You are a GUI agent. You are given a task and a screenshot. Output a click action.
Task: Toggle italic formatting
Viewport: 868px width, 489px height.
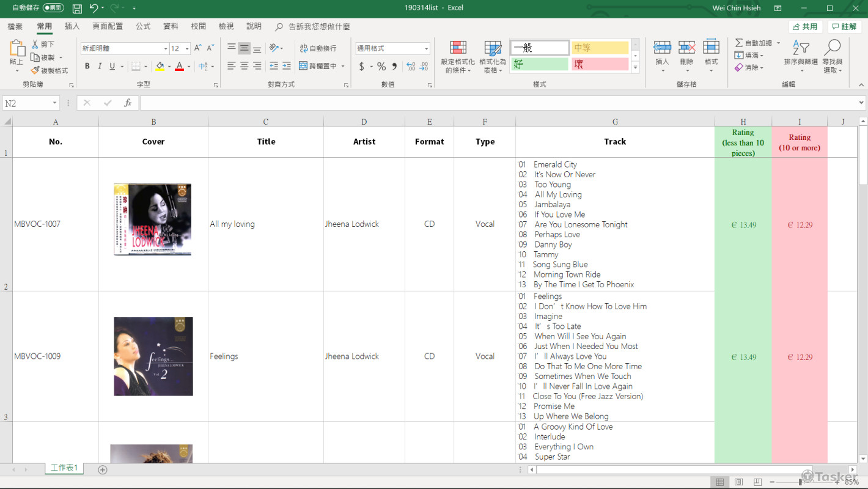(100, 66)
